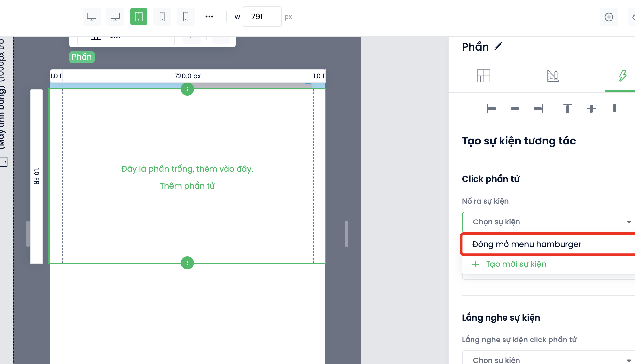Viewport: 635px width, 364px height.
Task: Click the plus circle icon top right
Action: [x=609, y=17]
